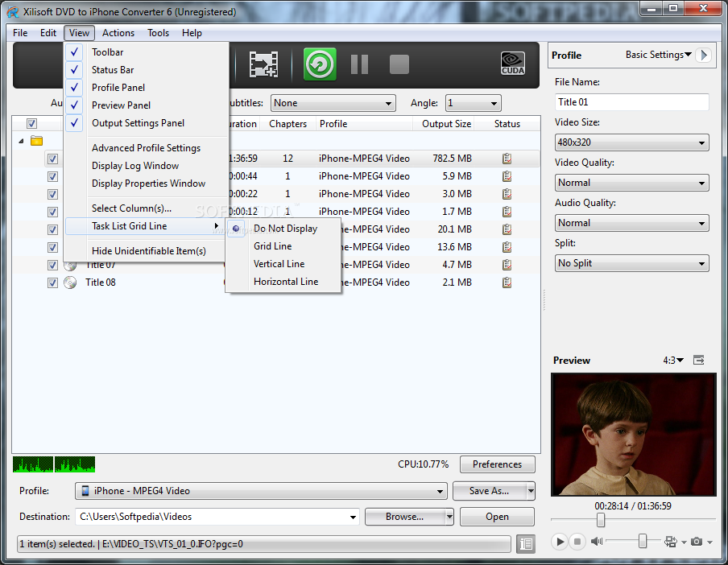Click the disc icon beside Title 08
The height and width of the screenshot is (565, 728).
70,282
